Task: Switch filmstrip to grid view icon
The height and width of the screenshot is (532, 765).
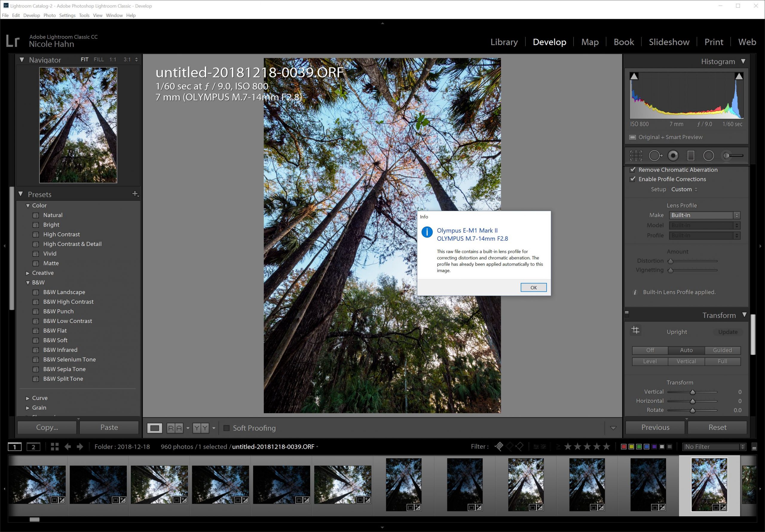Action: click(x=55, y=446)
